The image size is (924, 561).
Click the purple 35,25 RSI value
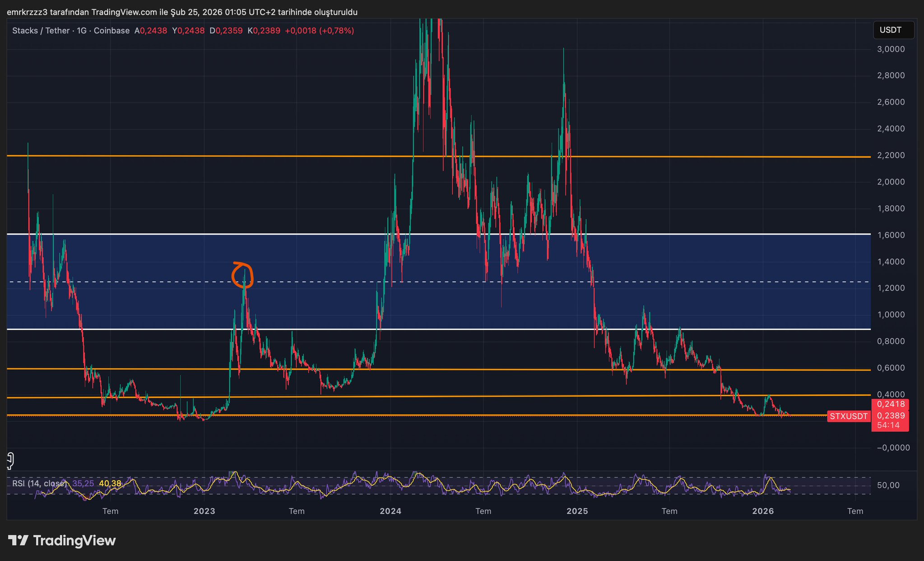pos(83,483)
